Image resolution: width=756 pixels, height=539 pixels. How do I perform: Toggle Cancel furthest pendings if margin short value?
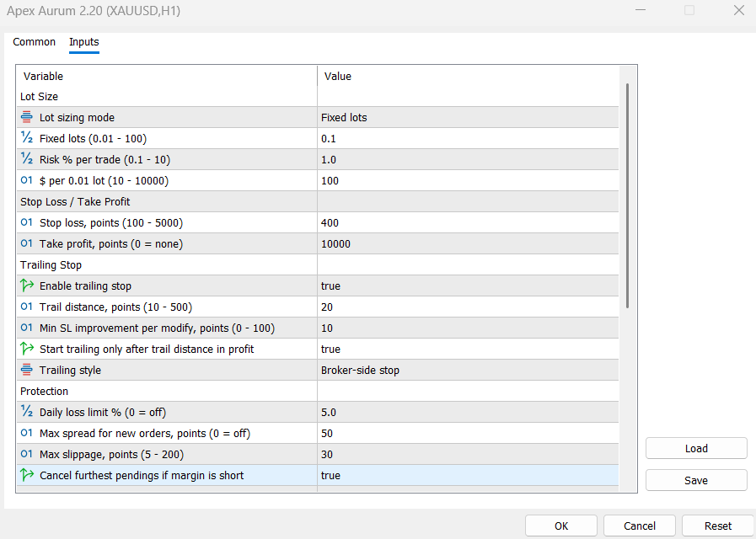pos(468,475)
